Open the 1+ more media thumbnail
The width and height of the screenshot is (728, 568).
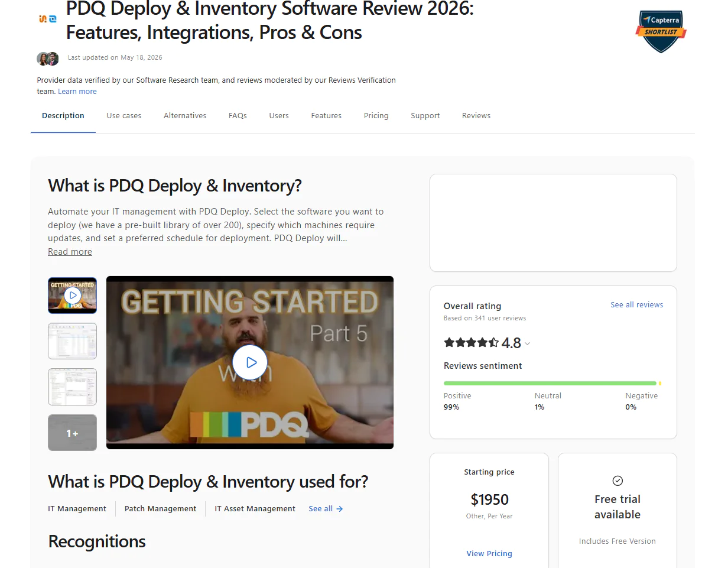pos(72,433)
